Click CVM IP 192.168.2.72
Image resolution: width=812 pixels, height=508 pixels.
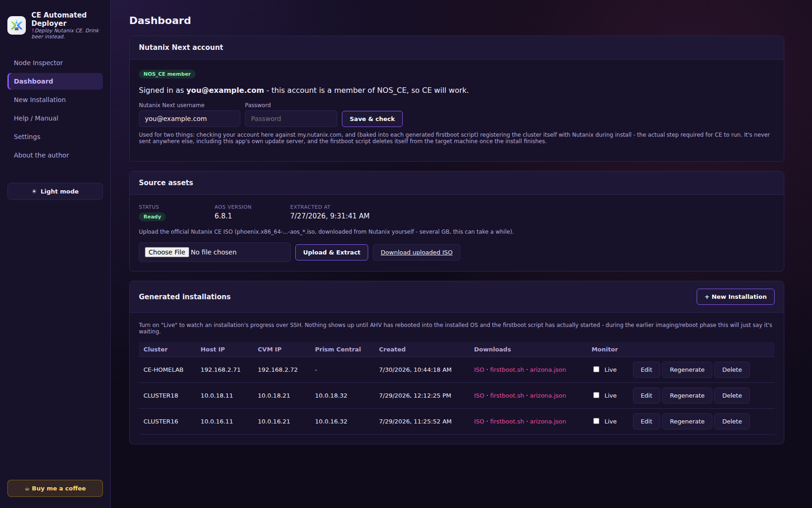278,369
